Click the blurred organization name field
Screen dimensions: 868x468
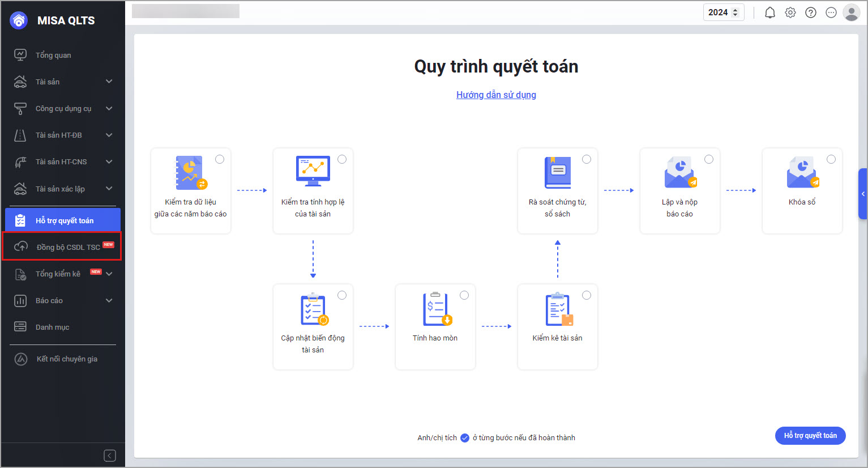[186, 11]
